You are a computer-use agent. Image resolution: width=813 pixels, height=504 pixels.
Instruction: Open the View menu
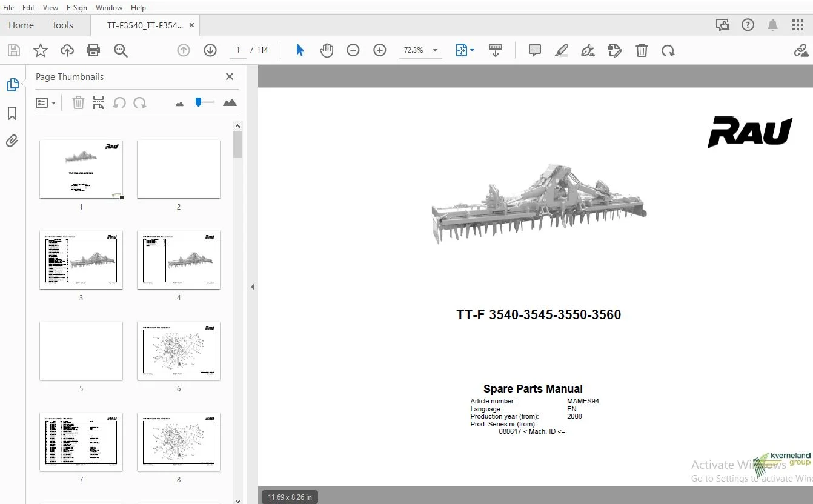click(51, 7)
